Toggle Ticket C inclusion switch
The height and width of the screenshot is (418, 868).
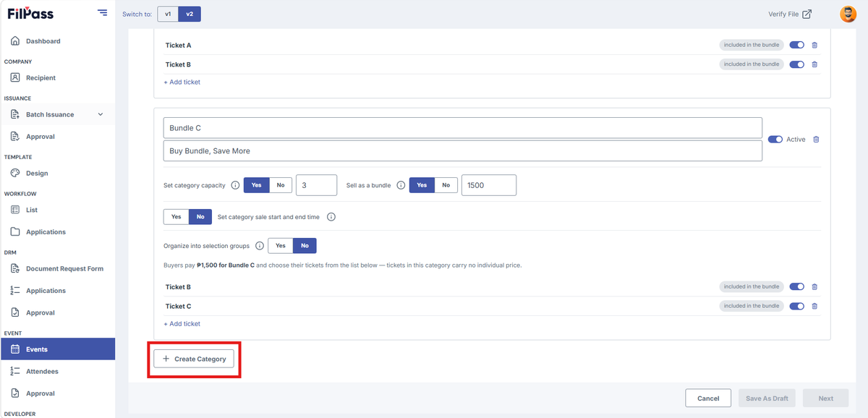pyautogui.click(x=796, y=306)
